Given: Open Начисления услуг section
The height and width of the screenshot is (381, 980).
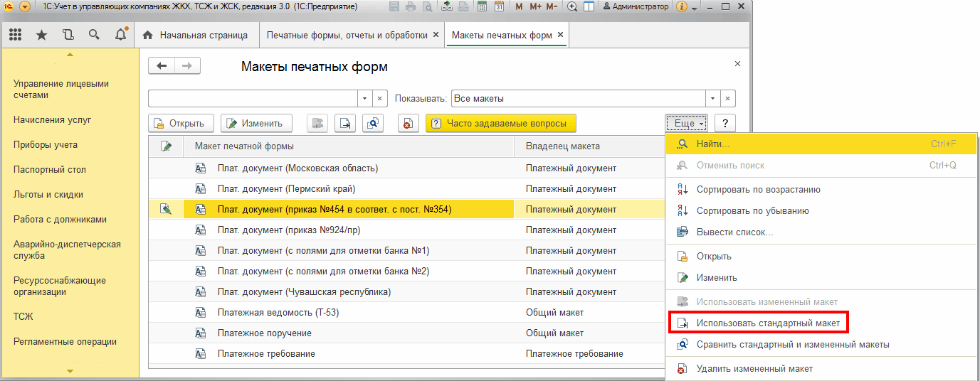Looking at the screenshot, I should click(53, 120).
